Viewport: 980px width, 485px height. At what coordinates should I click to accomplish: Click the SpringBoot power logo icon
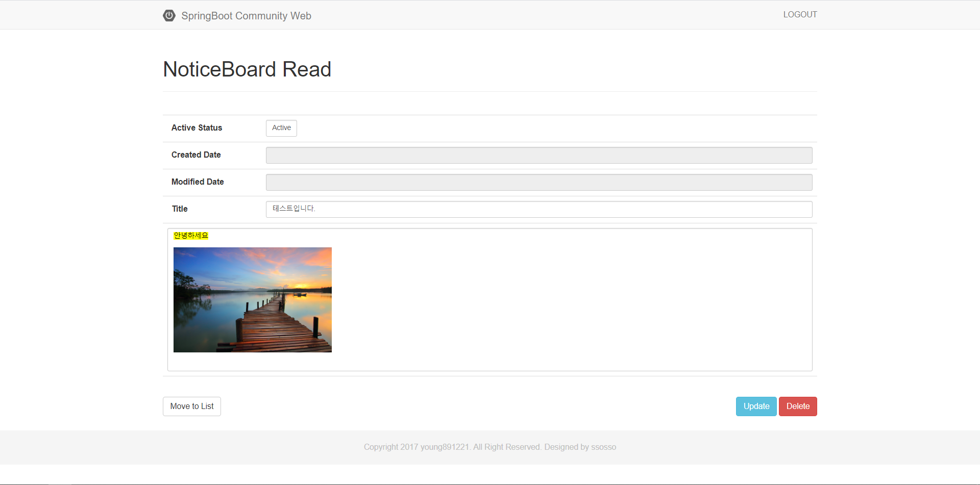(169, 16)
